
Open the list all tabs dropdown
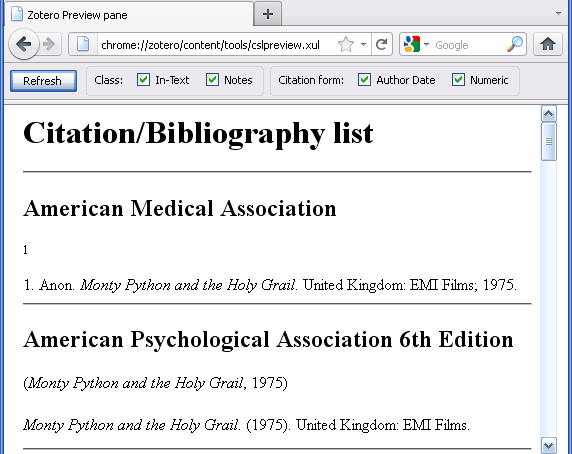(x=558, y=13)
